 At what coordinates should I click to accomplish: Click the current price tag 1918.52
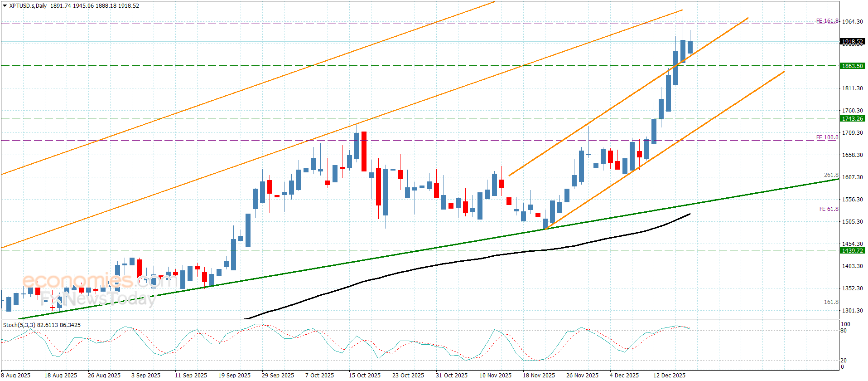point(852,42)
